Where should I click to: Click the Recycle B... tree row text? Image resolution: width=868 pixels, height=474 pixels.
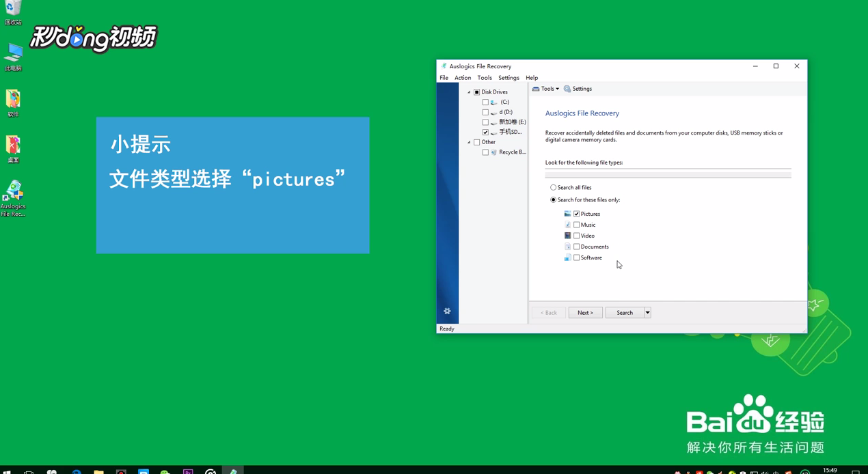[x=513, y=152]
